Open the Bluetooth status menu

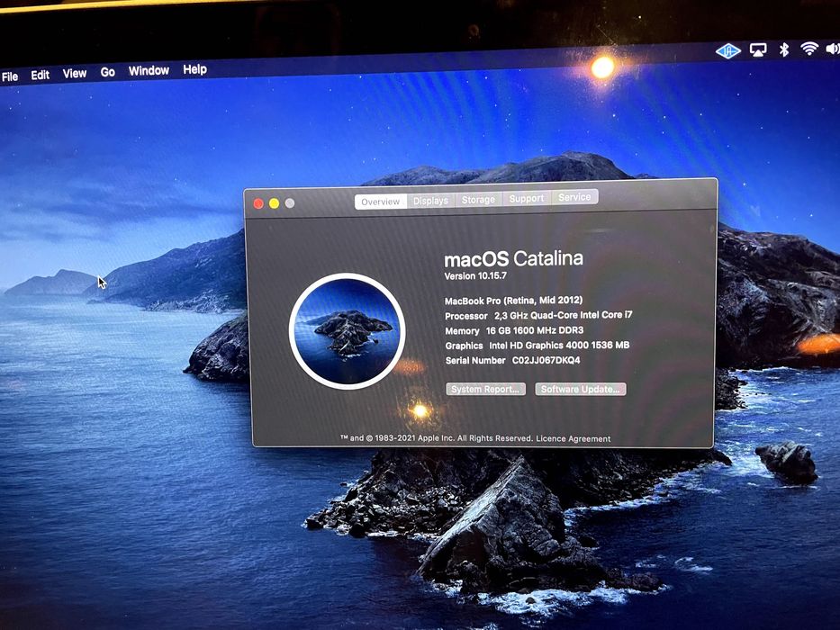[x=784, y=49]
